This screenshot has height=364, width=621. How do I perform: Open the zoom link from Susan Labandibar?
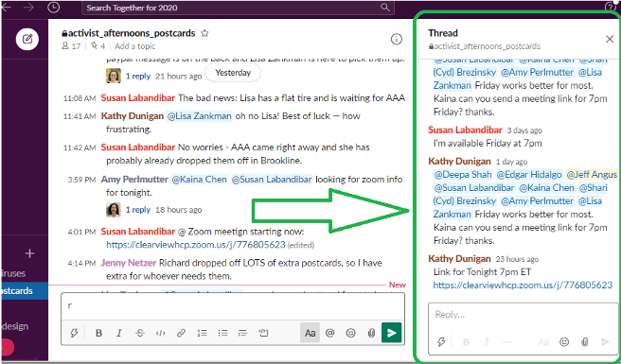[196, 245]
